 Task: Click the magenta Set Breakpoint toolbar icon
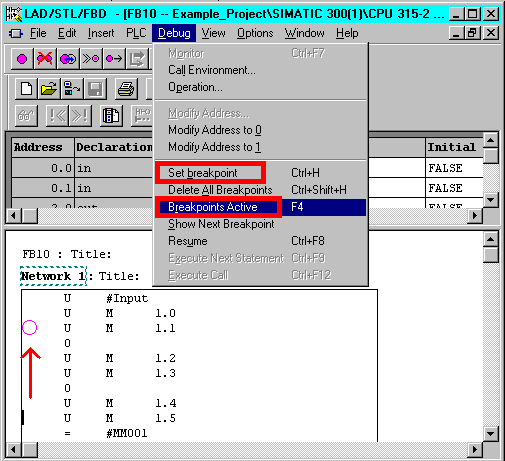tap(22, 59)
